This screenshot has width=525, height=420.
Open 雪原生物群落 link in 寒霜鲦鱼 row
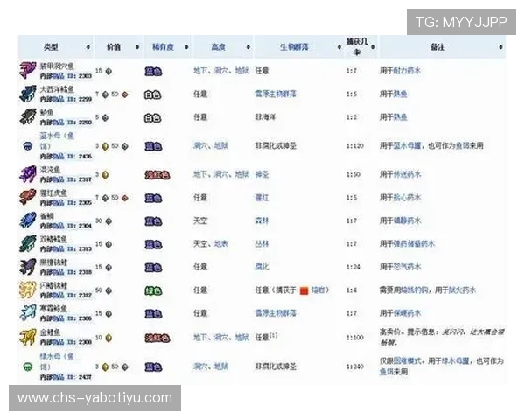click(x=276, y=313)
